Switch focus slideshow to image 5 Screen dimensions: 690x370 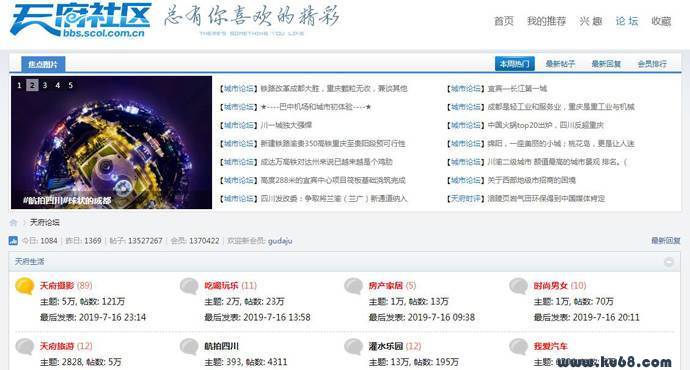tap(70, 85)
